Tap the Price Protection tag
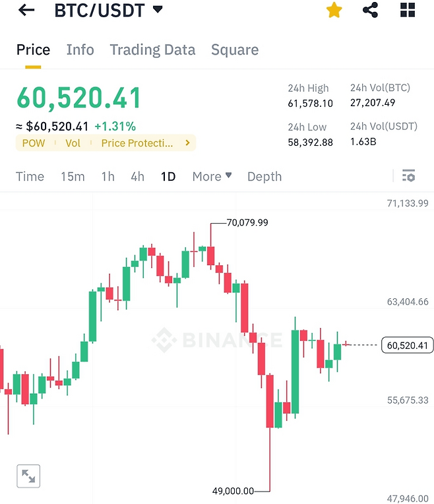Viewport: 434px width, 504px height. pyautogui.click(x=137, y=142)
